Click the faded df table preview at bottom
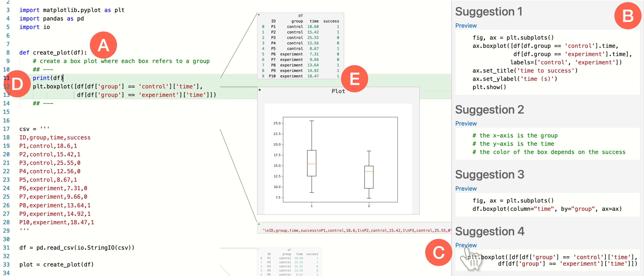This screenshot has height=276, width=644. (289, 262)
